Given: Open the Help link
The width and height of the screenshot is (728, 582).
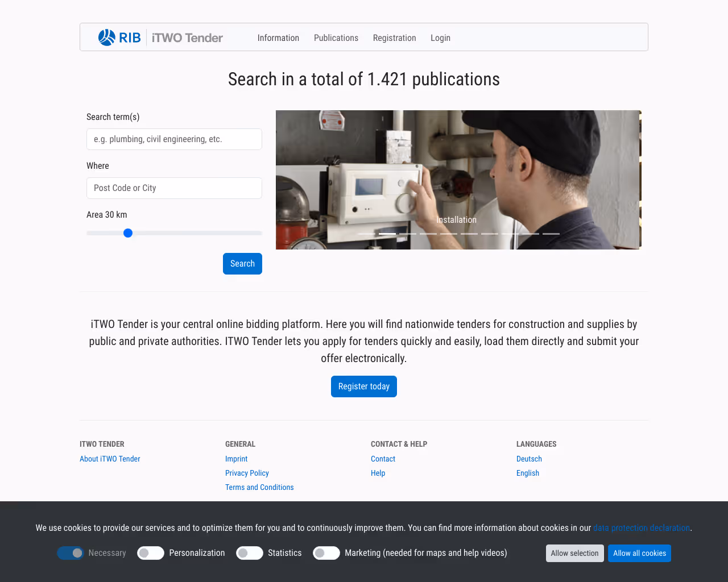Looking at the screenshot, I should pyautogui.click(x=378, y=473).
